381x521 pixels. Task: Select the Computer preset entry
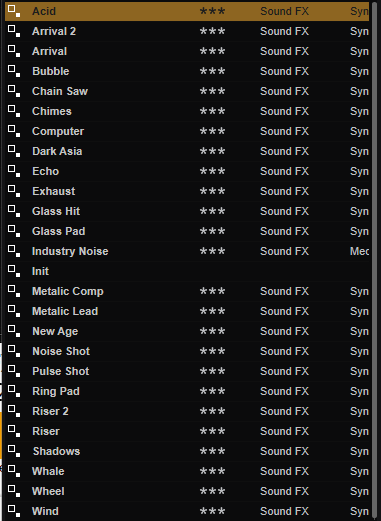[x=58, y=131]
